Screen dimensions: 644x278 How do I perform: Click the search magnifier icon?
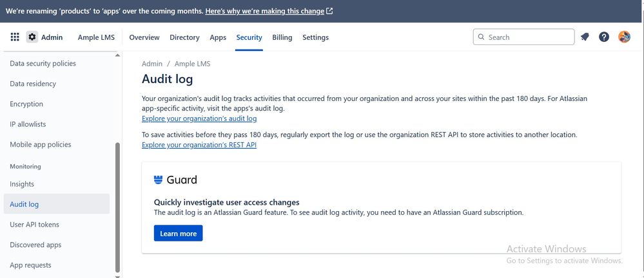tap(482, 37)
